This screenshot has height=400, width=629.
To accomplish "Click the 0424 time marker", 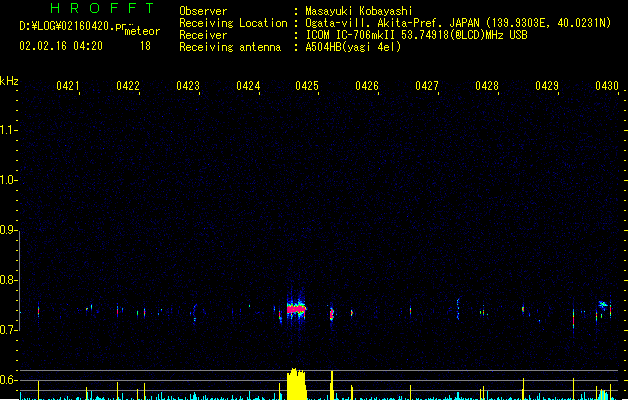I will (248, 85).
